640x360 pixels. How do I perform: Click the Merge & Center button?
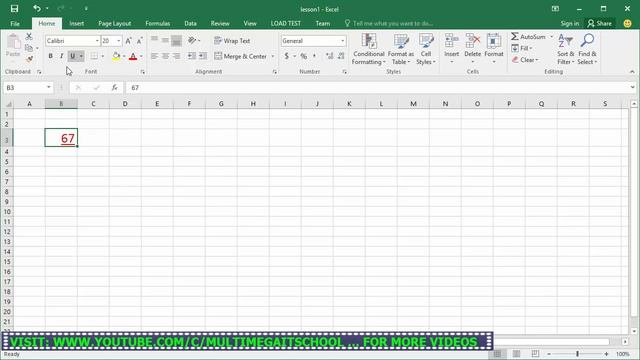[x=241, y=56]
